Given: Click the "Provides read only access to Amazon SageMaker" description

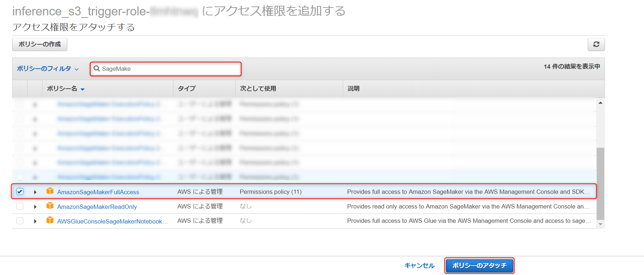Looking at the screenshot, I should (468, 206).
